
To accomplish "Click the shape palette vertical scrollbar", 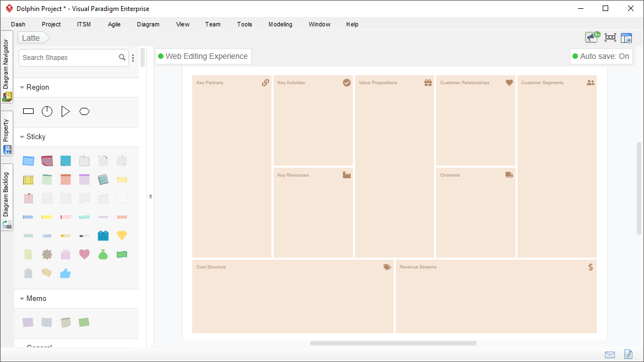I will coord(143,57).
